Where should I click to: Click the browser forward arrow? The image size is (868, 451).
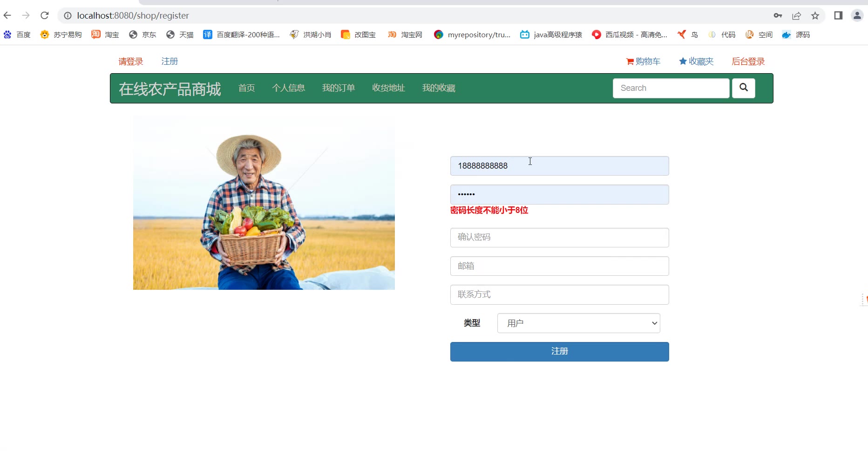(26, 15)
